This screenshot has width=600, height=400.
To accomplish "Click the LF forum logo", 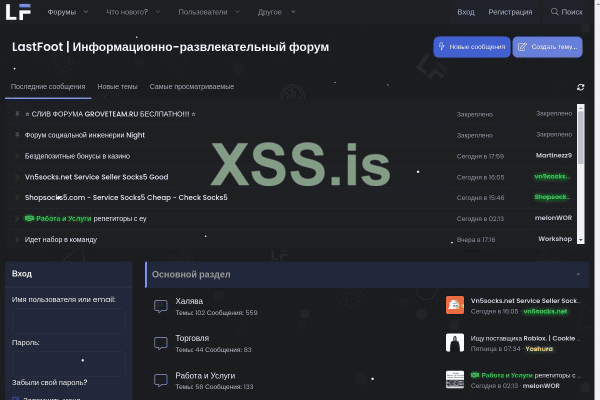I will pyautogui.click(x=18, y=12).
